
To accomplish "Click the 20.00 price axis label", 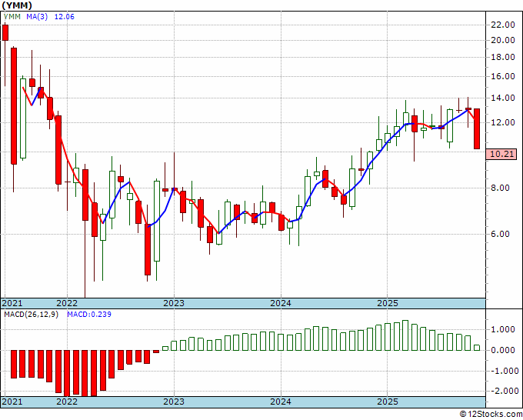I will coord(503,40).
